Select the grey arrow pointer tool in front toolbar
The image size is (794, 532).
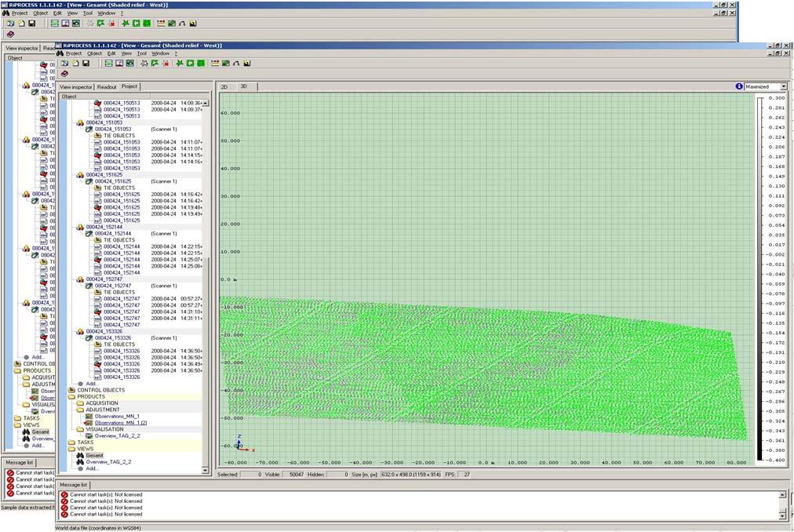[x=144, y=64]
